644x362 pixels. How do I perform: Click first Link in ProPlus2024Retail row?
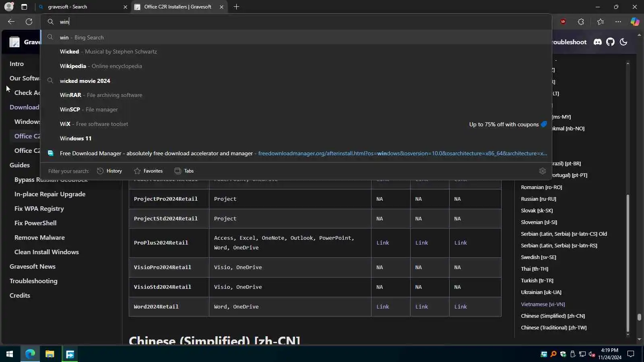pyautogui.click(x=383, y=243)
